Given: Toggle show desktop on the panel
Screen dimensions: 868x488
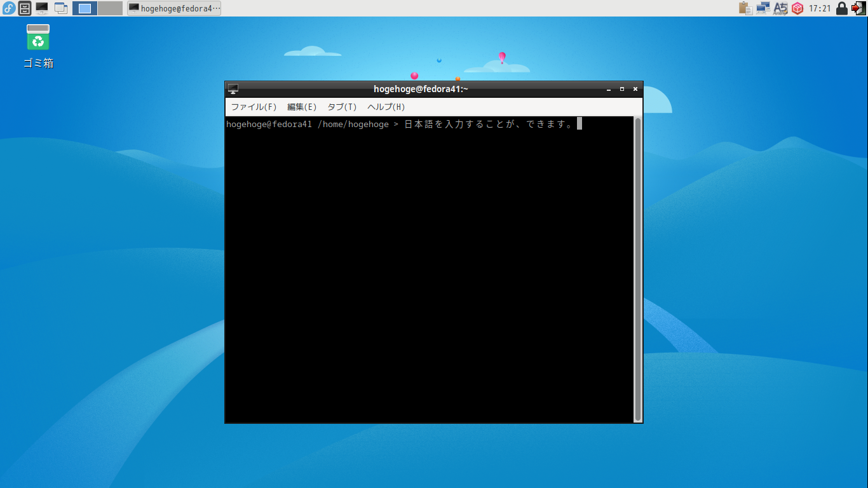Looking at the screenshot, I should click(60, 8).
